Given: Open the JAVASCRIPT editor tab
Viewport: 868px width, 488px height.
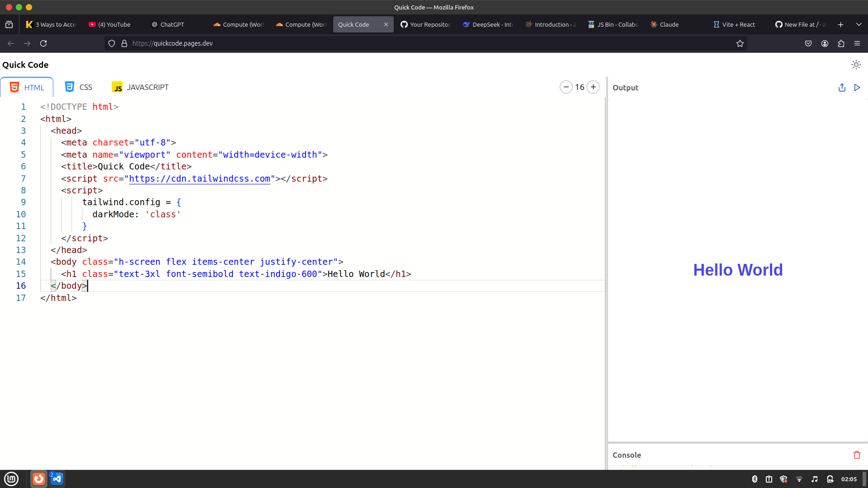Looking at the screenshot, I should (x=140, y=87).
